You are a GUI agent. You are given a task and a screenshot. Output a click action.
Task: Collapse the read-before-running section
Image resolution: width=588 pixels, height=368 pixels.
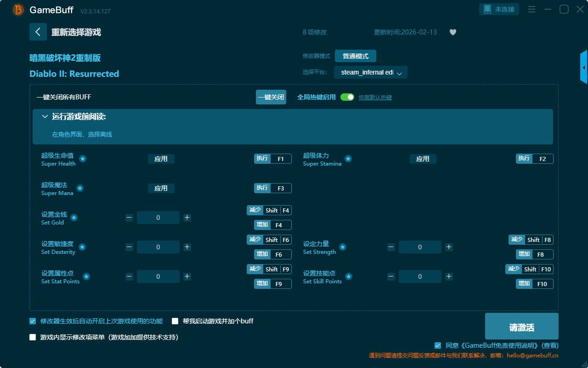[45, 117]
